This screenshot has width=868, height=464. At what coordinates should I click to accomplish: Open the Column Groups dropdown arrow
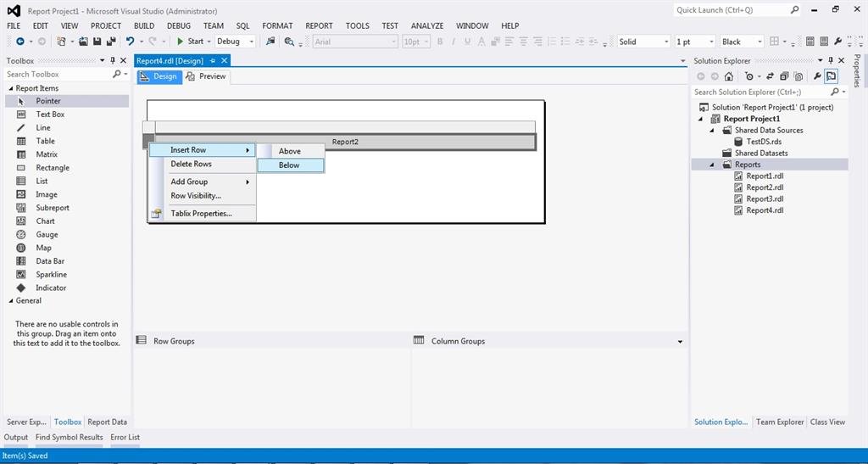(x=681, y=342)
